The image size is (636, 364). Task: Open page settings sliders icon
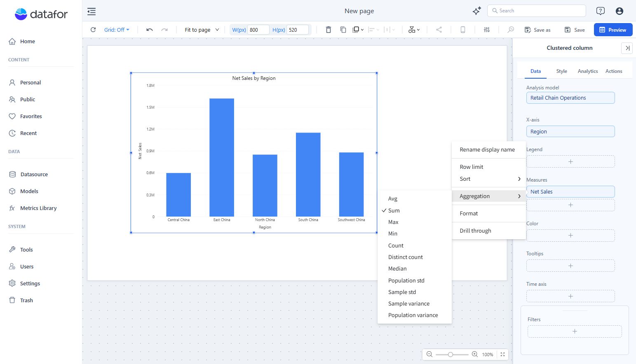pyautogui.click(x=487, y=30)
